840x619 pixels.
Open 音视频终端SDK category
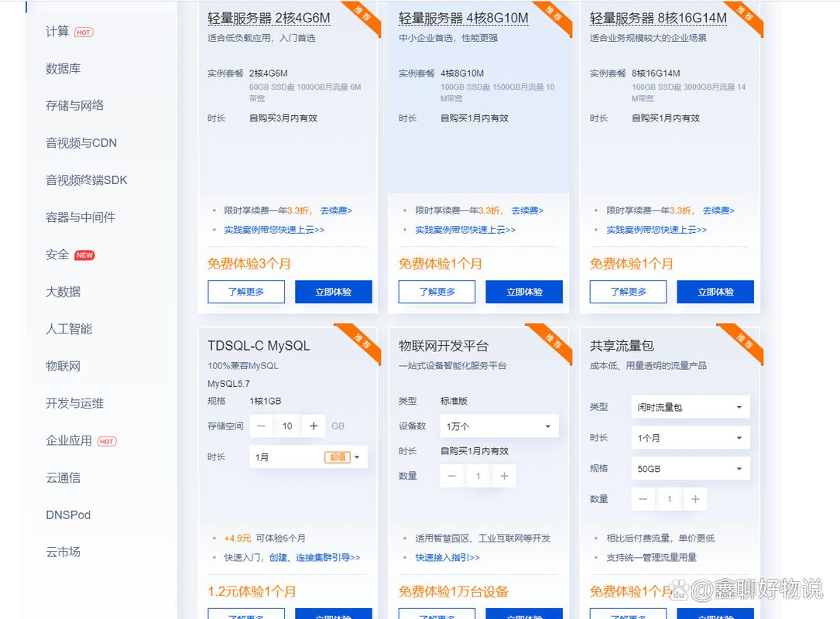coord(86,180)
